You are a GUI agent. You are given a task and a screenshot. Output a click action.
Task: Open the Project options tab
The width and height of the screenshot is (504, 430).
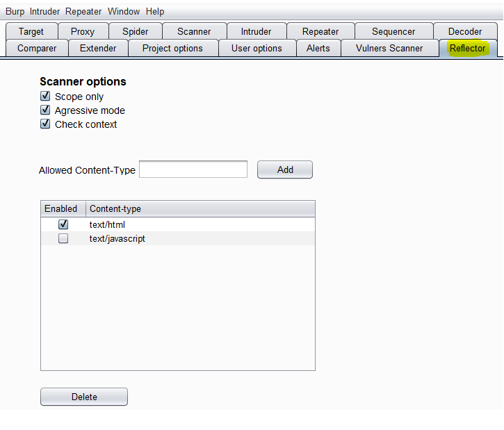click(x=172, y=48)
